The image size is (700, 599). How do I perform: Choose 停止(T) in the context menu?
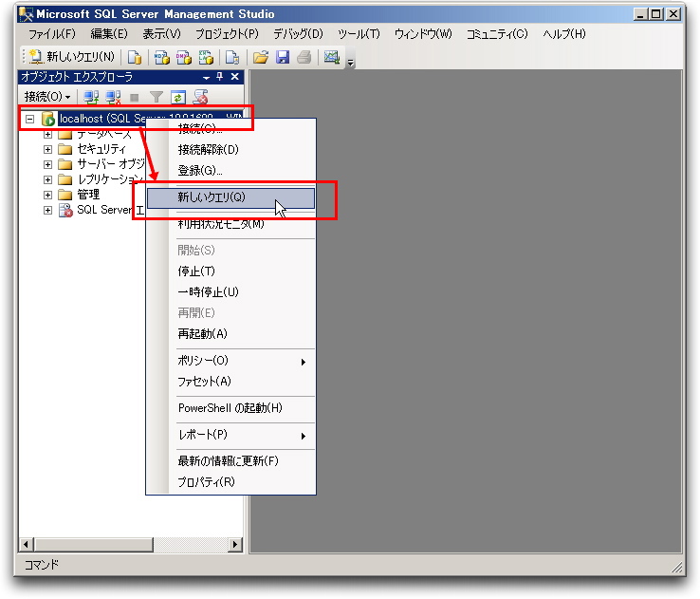[x=230, y=271]
